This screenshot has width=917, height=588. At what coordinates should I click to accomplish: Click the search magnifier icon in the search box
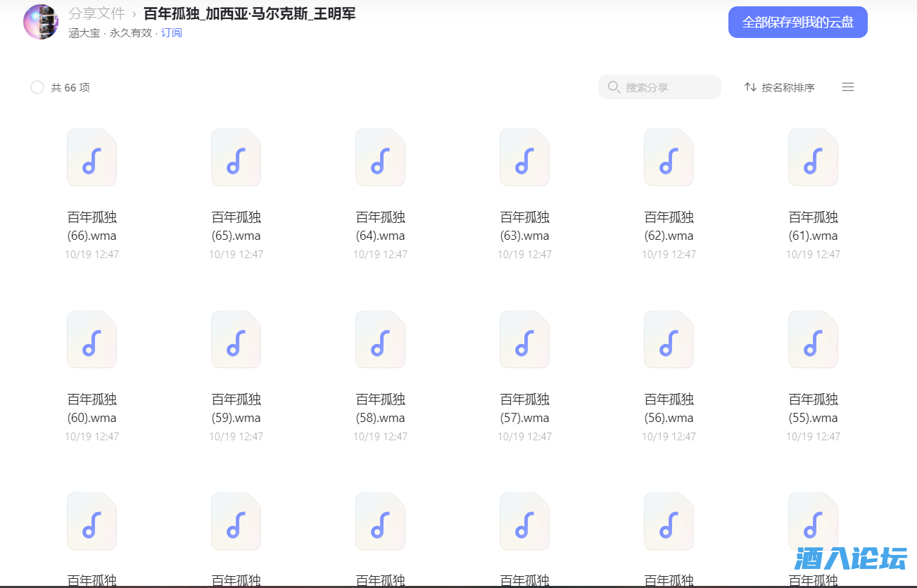[613, 87]
